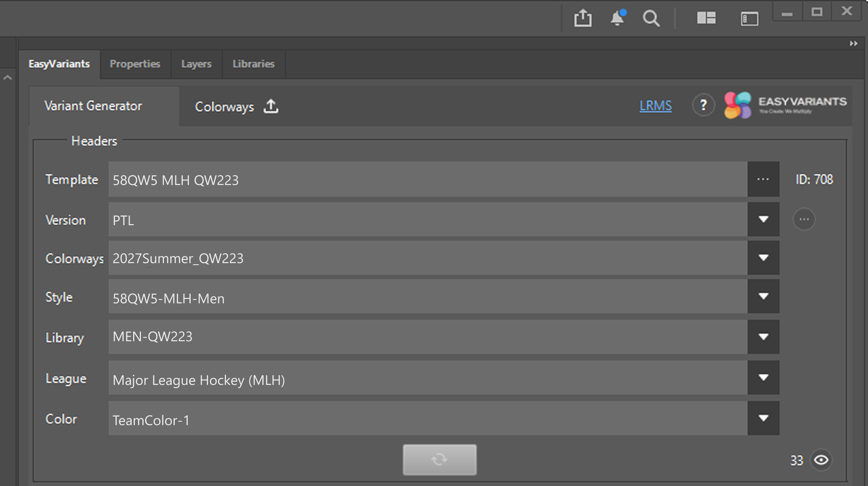Screen dimensions: 868x486
Task: Collapse panels with double-arrow icon
Action: coord(853,43)
